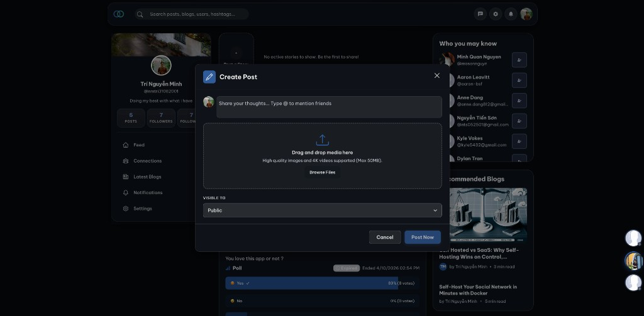Click the pencil icon beside Create Post

pos(209,77)
